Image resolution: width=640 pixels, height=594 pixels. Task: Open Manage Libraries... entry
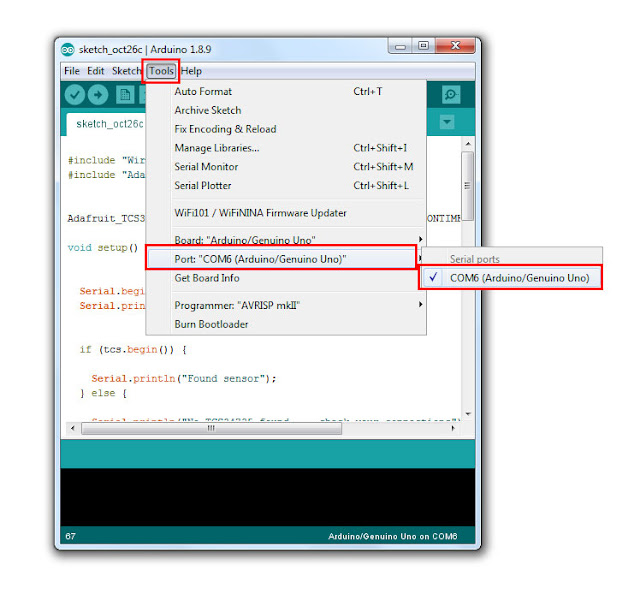pyautogui.click(x=286, y=148)
